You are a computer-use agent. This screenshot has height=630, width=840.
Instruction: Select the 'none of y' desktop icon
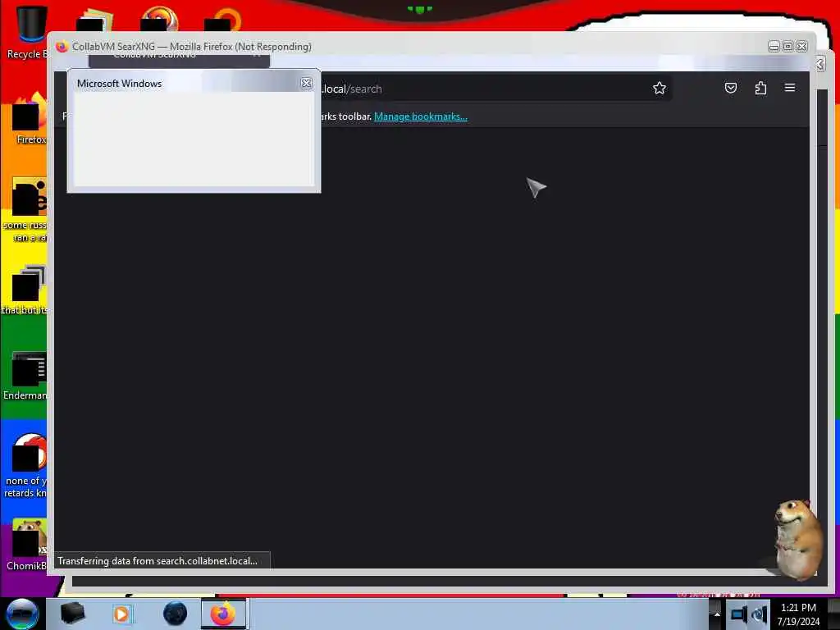[25, 466]
